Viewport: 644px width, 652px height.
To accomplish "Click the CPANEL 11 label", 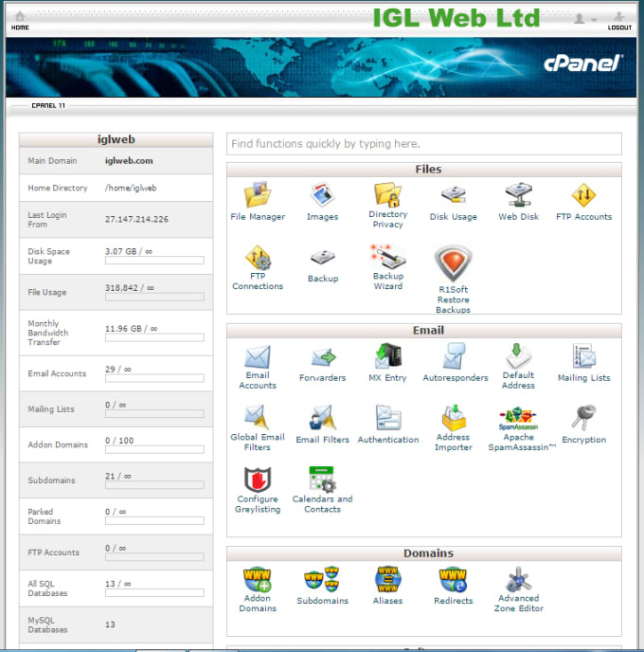I will (48, 105).
